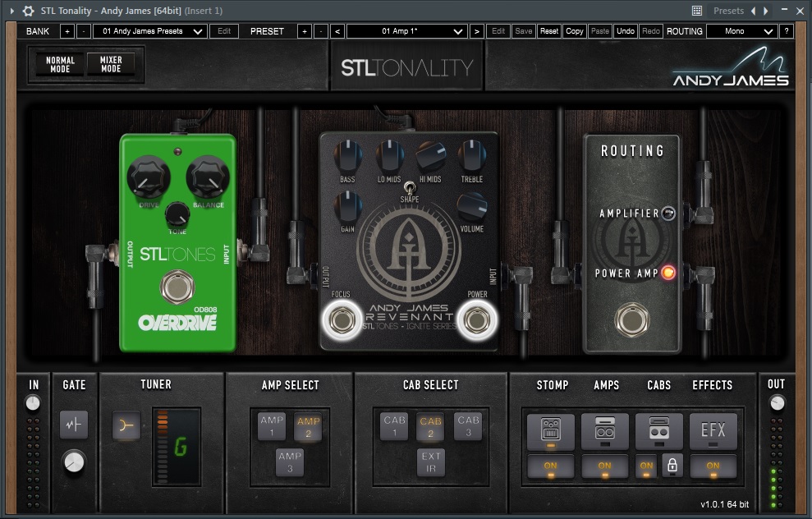
Task: Select AMP 1
Action: pos(272,425)
